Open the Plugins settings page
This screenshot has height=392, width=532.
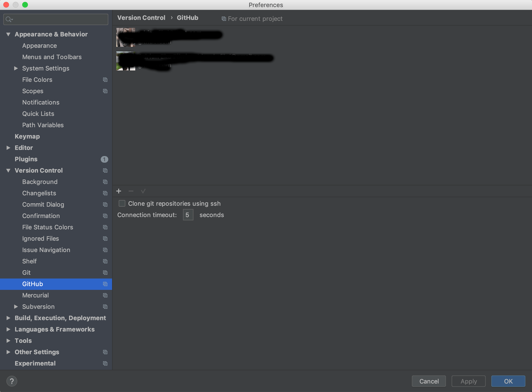pos(26,159)
